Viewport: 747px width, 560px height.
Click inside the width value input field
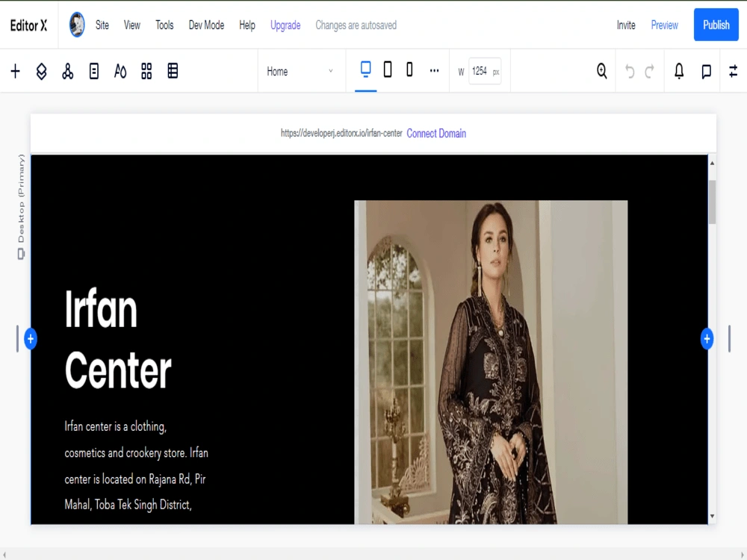[x=484, y=71]
